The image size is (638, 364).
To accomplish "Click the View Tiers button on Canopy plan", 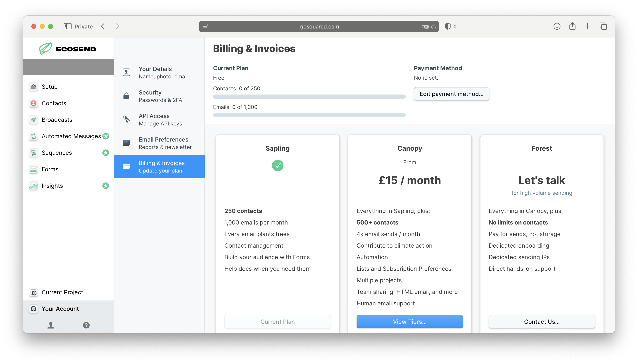I will click(x=409, y=321).
